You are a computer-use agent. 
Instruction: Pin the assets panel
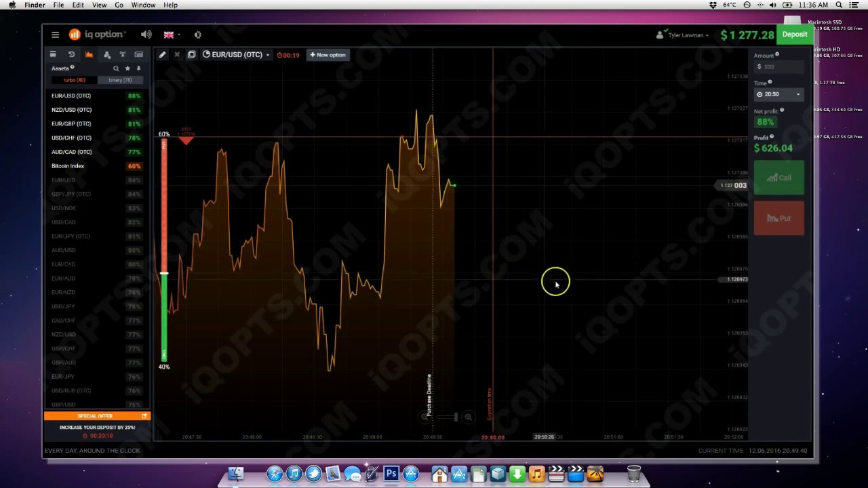(138, 68)
